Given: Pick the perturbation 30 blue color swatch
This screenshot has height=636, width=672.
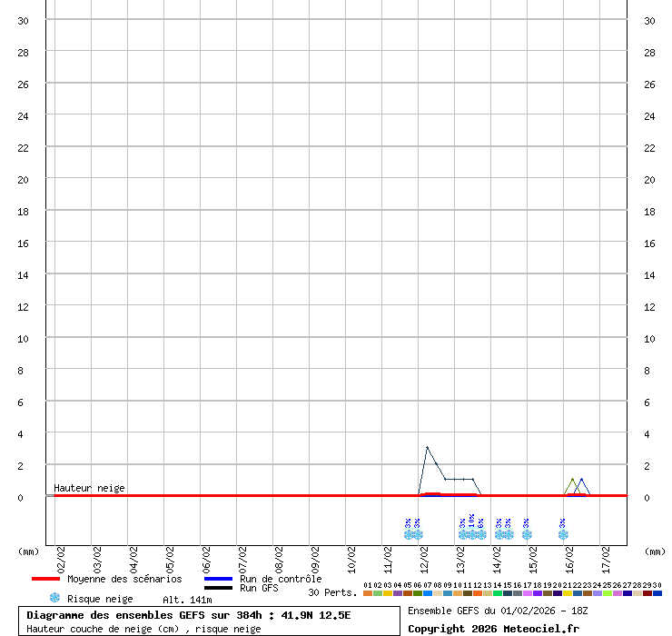Looking at the screenshot, I should coord(657,593).
